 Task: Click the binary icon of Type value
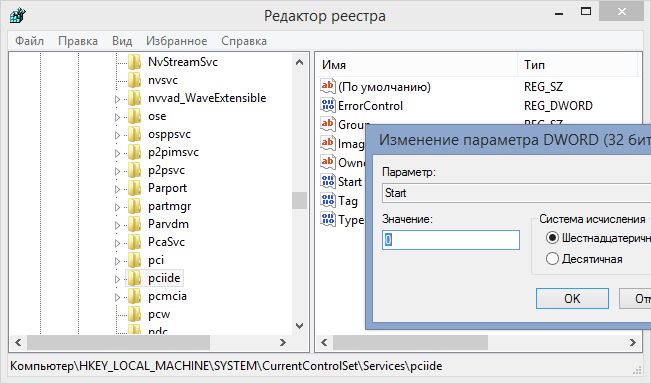coord(328,219)
